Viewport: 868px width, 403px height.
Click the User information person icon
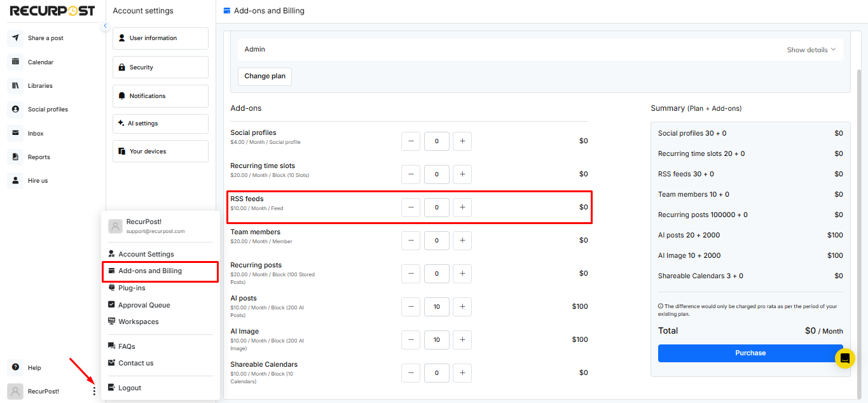coord(122,38)
